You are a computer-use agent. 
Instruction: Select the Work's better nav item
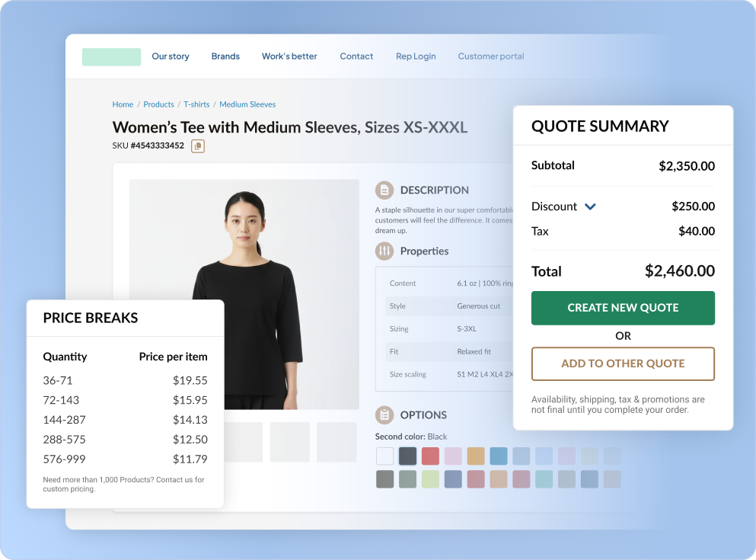(289, 56)
